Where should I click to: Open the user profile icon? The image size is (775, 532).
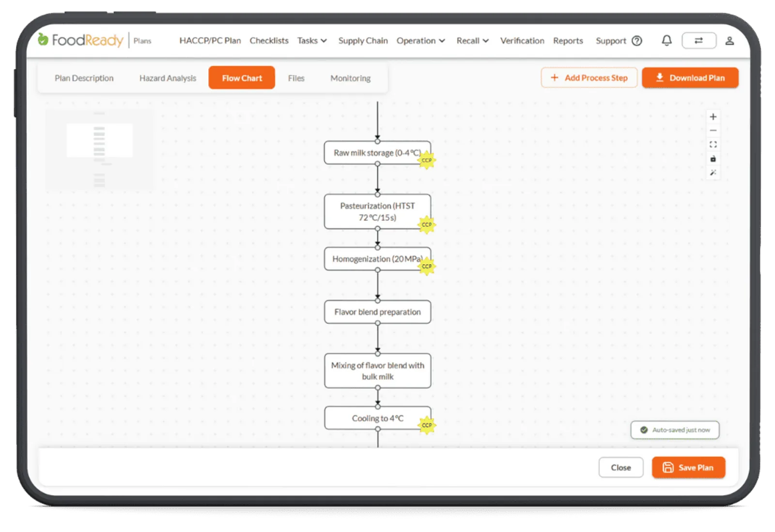click(729, 41)
